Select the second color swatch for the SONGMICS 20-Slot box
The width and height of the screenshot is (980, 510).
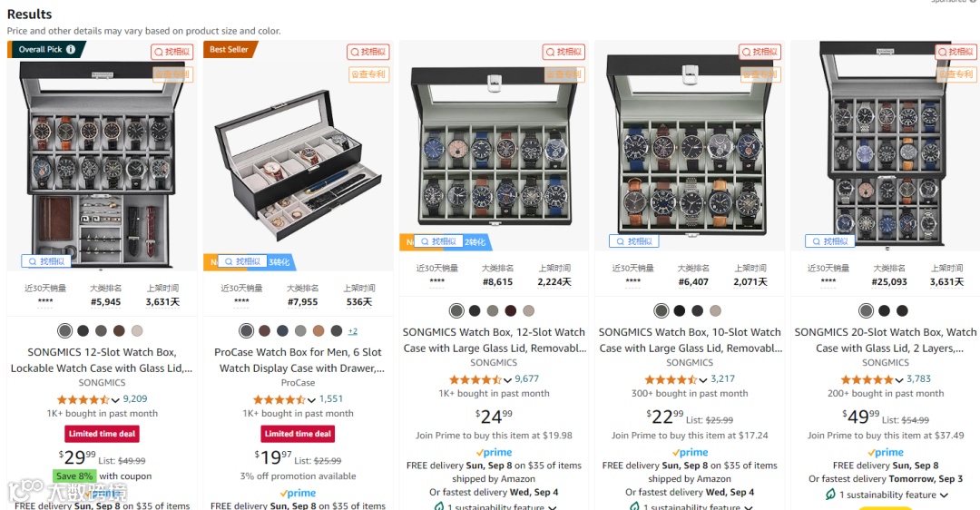pyautogui.click(x=884, y=310)
